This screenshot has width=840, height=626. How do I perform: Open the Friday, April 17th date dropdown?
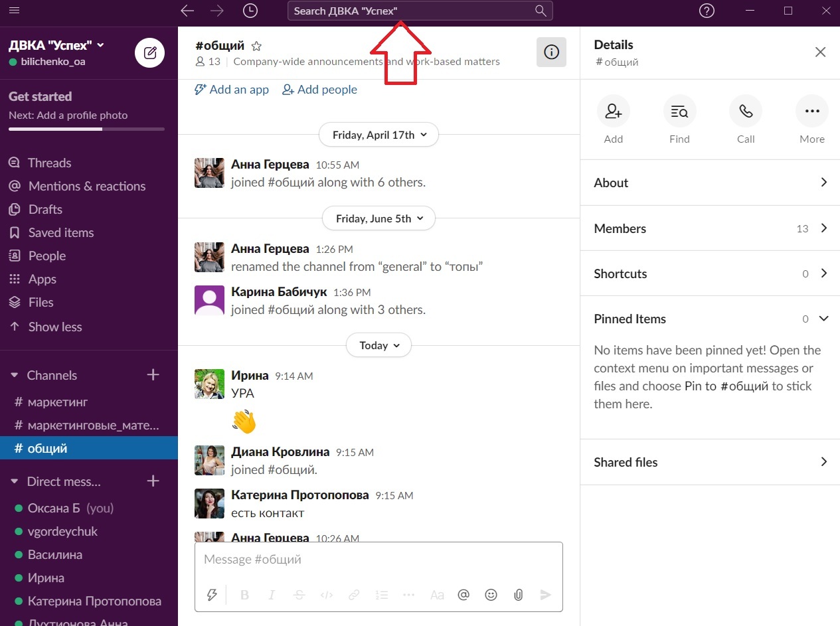(378, 135)
